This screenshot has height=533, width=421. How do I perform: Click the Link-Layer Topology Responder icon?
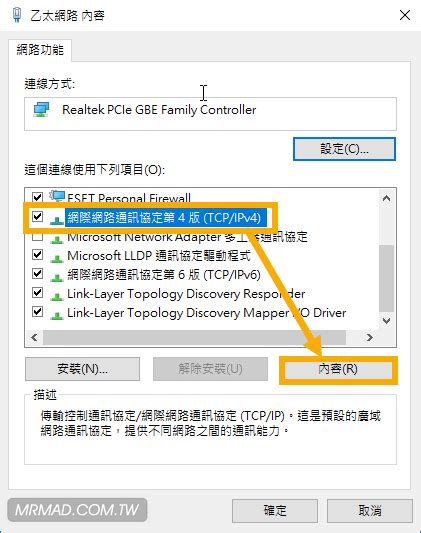[x=57, y=296]
